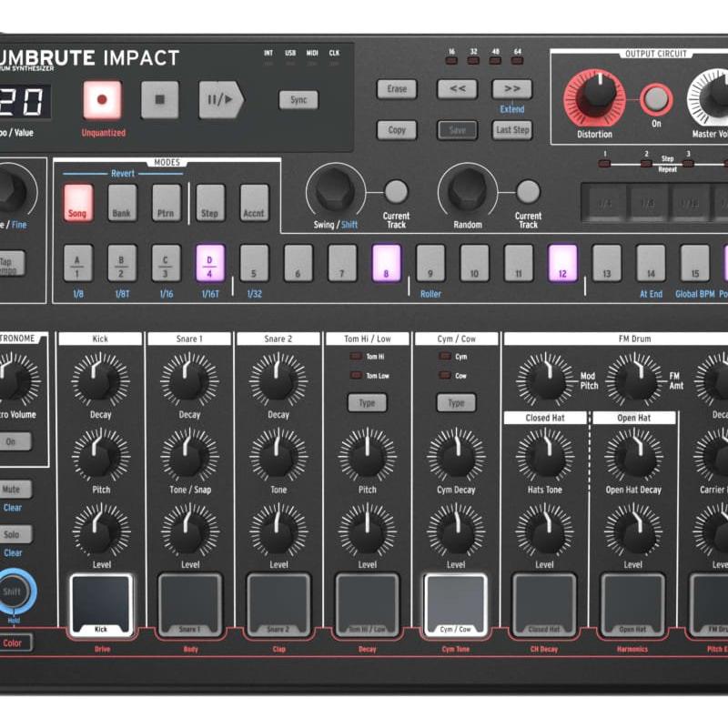Click the Last Step button
Screen dimensions: 728x728
point(512,130)
